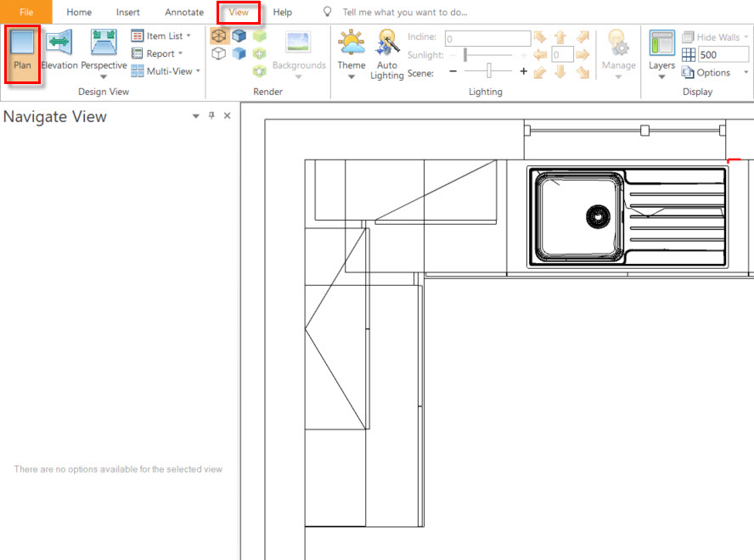This screenshot has width=754, height=560.
Task: Open the Perspective view
Action: pos(104,42)
